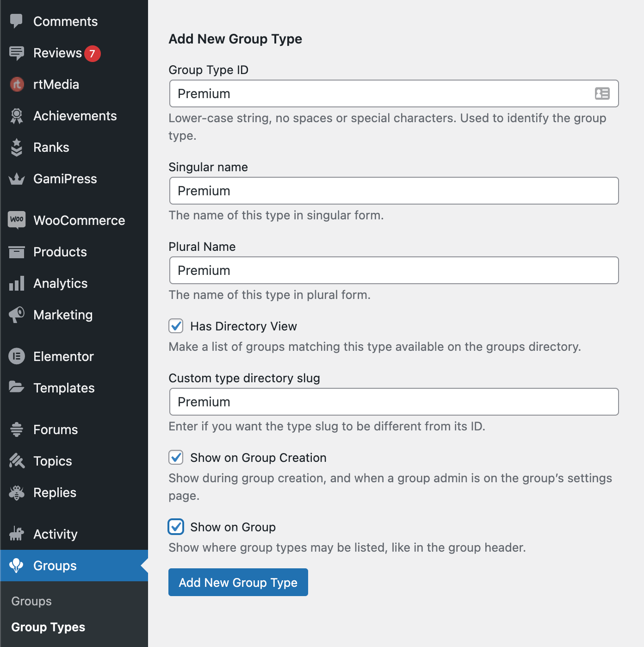Click the WooCommerce woo icon
Screen dimensions: 644x647
click(17, 220)
